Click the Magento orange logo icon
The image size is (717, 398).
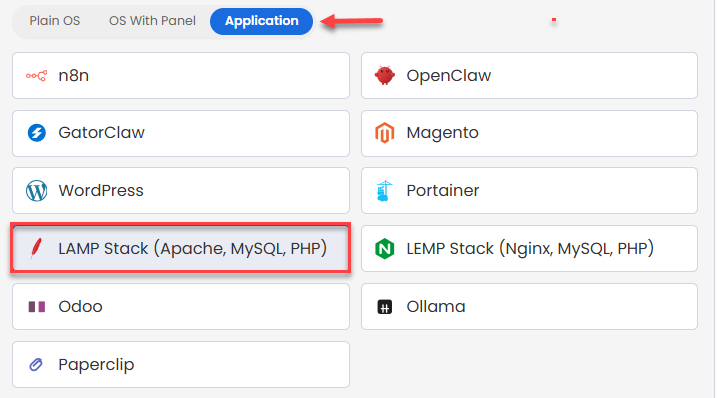tap(385, 133)
